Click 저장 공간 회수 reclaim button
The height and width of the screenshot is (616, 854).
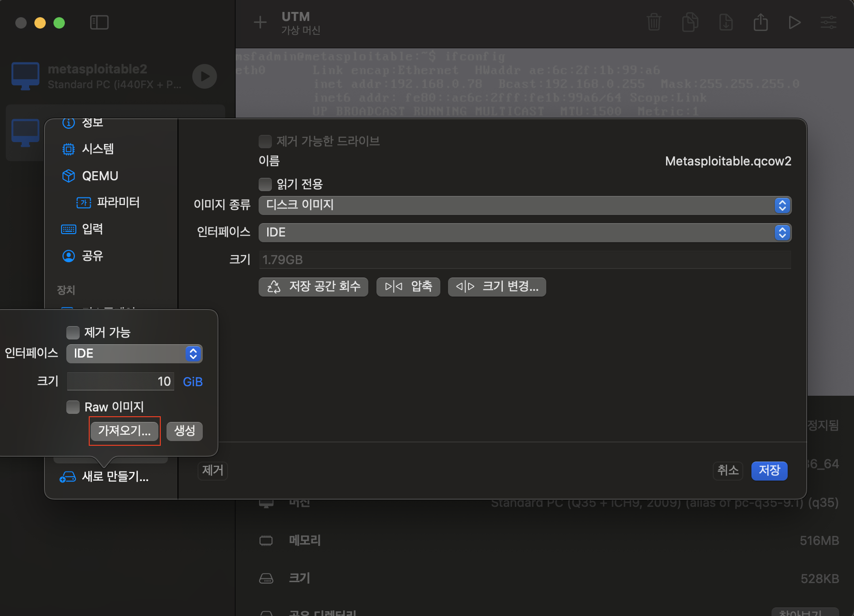tap(313, 287)
